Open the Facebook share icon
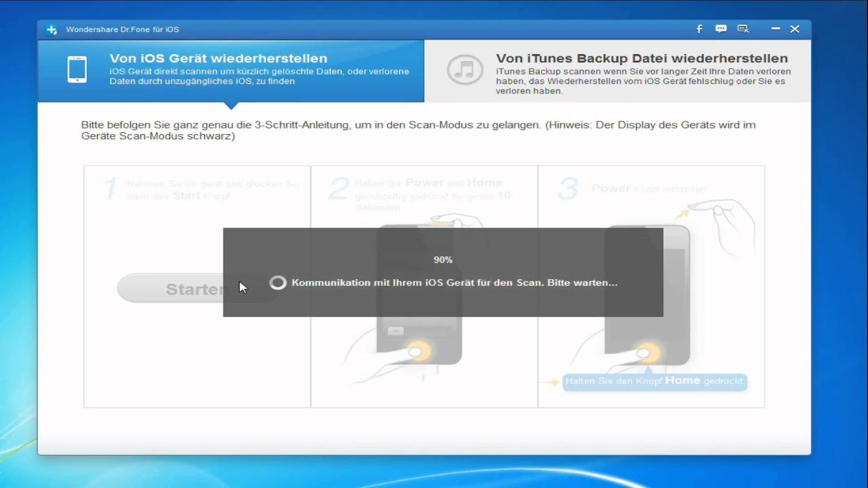The height and width of the screenshot is (488, 868). (699, 29)
